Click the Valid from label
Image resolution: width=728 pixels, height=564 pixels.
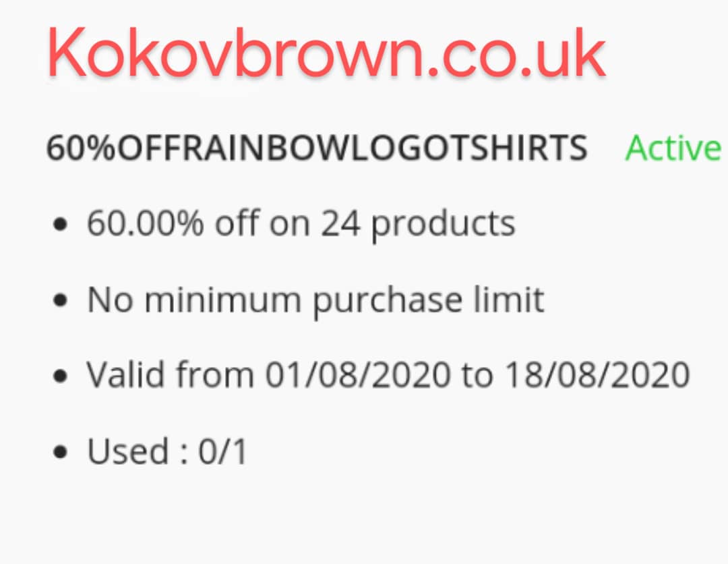point(171,374)
